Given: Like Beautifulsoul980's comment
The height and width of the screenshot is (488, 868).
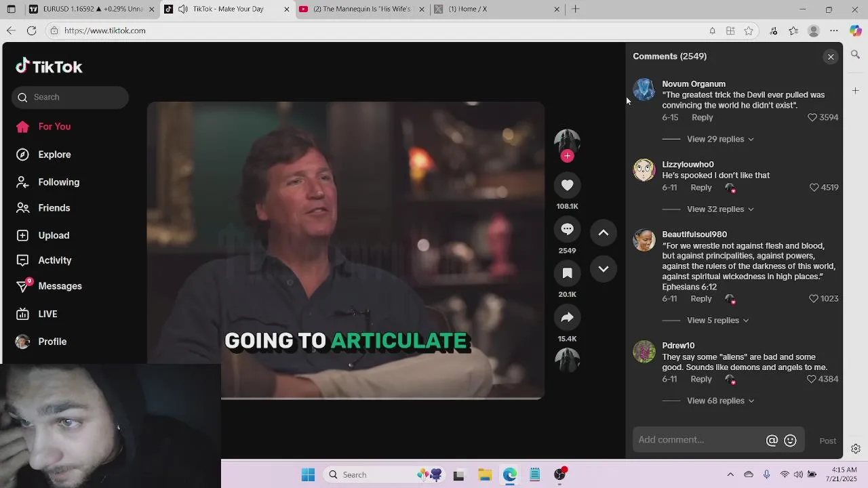Looking at the screenshot, I should [814, 299].
